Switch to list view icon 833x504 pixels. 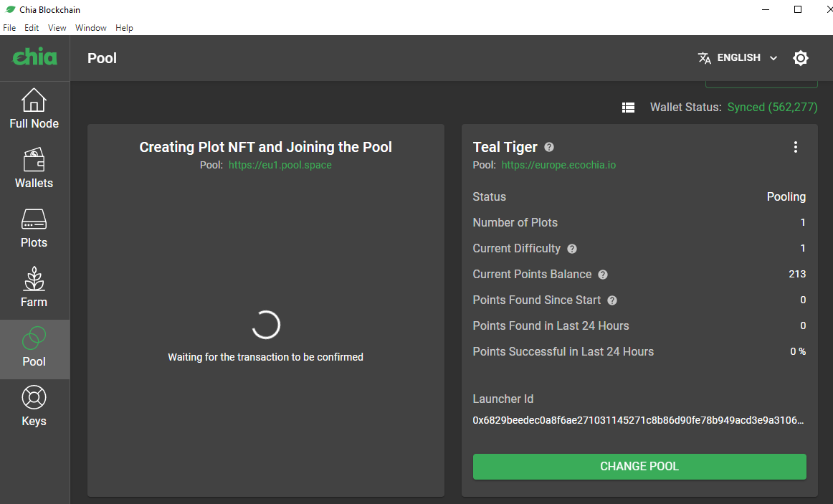[x=628, y=108]
